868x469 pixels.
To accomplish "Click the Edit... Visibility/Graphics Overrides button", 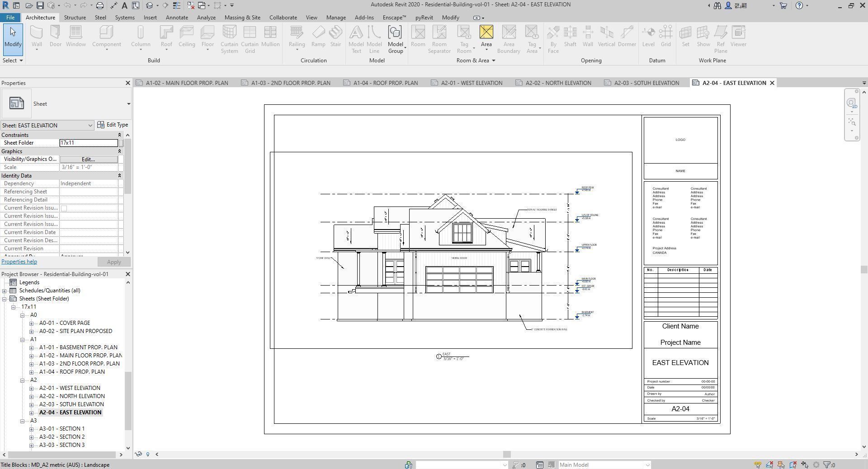I will tap(89, 159).
